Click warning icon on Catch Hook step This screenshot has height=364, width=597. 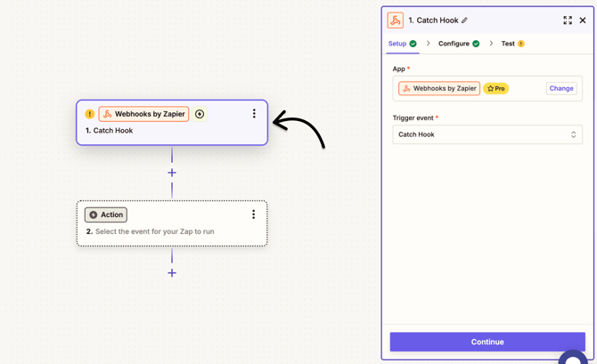[89, 114]
